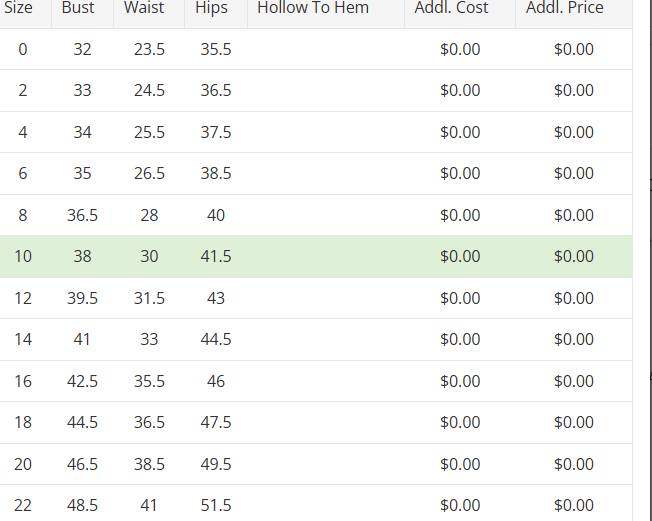Click hips value 49.5 in size 20 row
652x521 pixels.
point(215,465)
